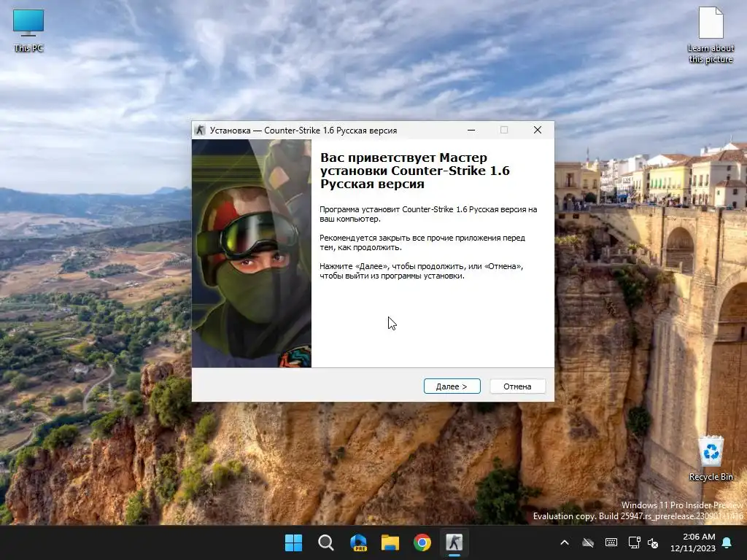Open the clock showing 2:06 AM
This screenshot has width=747, height=560.
[693, 542]
